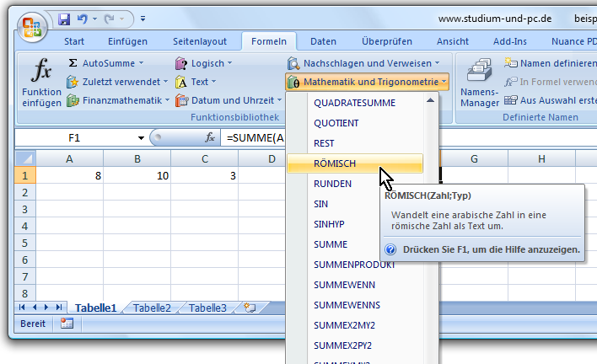Open the Text functions menu
This screenshot has height=364, width=597.
click(196, 82)
